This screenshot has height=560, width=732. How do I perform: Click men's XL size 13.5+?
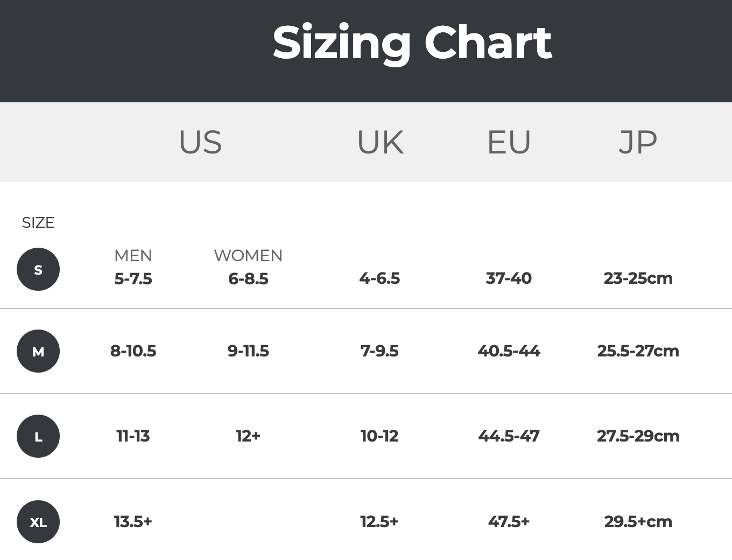133,521
